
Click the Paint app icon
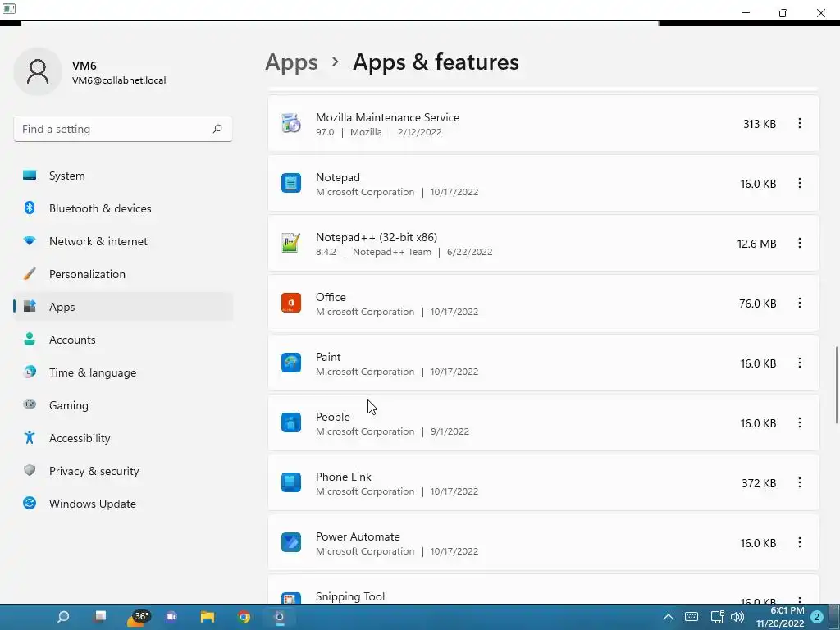291,363
